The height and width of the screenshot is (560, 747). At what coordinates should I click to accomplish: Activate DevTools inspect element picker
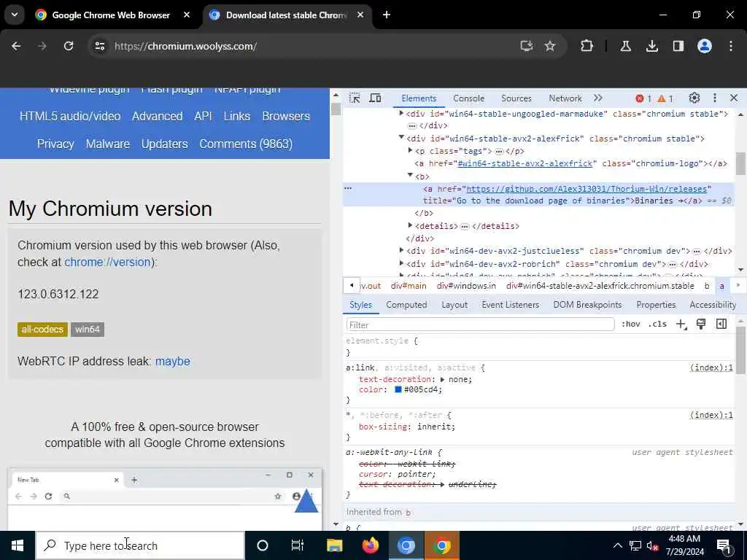pyautogui.click(x=355, y=98)
